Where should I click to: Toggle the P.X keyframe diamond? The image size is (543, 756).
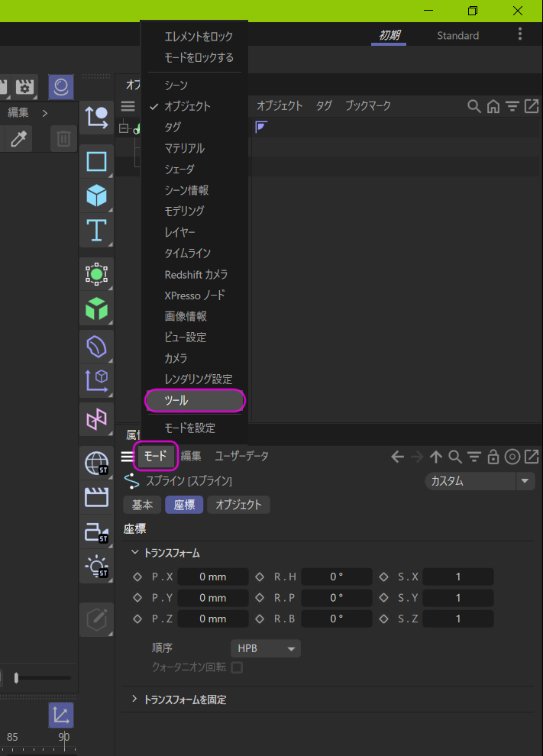137,577
